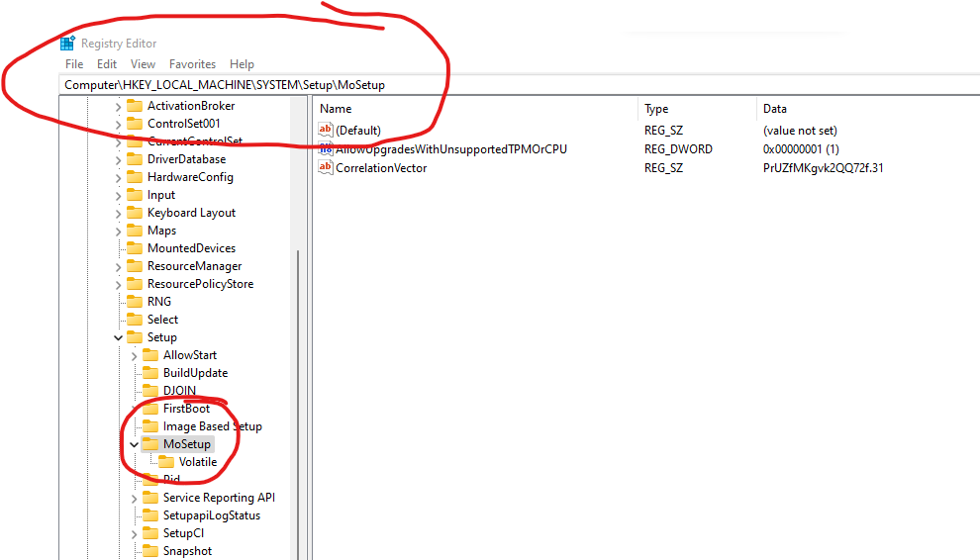Select the BuildUpdate folder icon

click(x=150, y=372)
